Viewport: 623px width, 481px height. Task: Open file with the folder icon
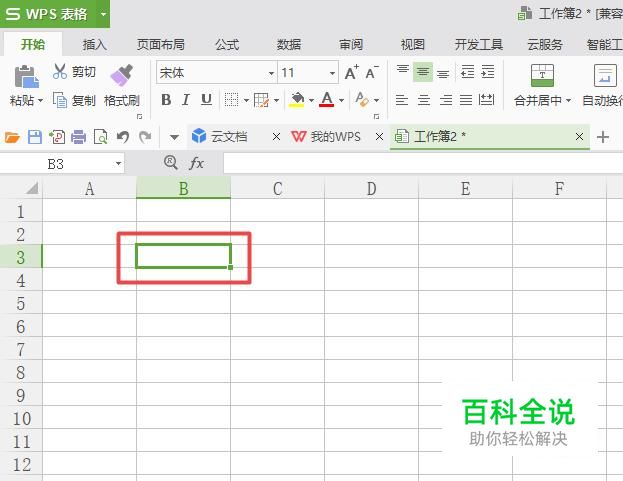[x=12, y=138]
